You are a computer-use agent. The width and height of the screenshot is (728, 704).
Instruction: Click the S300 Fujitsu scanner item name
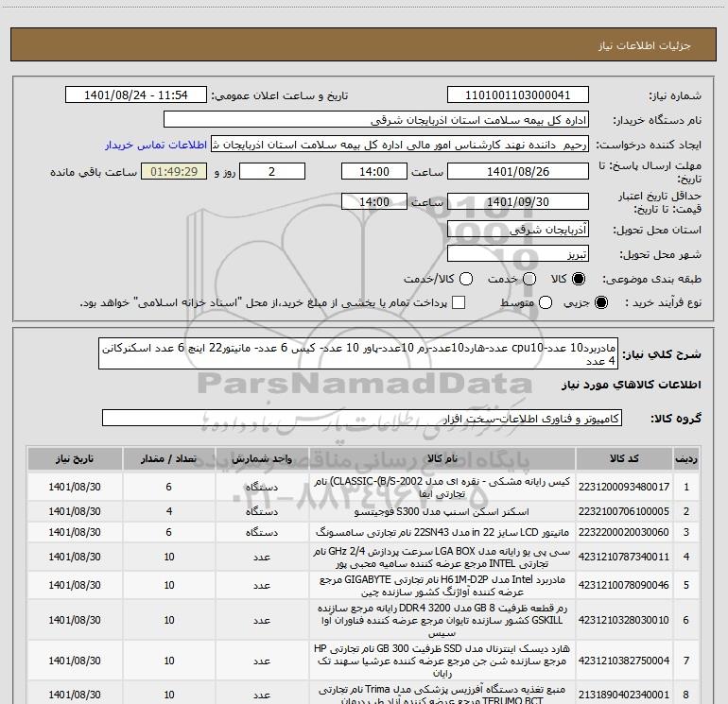442,511
